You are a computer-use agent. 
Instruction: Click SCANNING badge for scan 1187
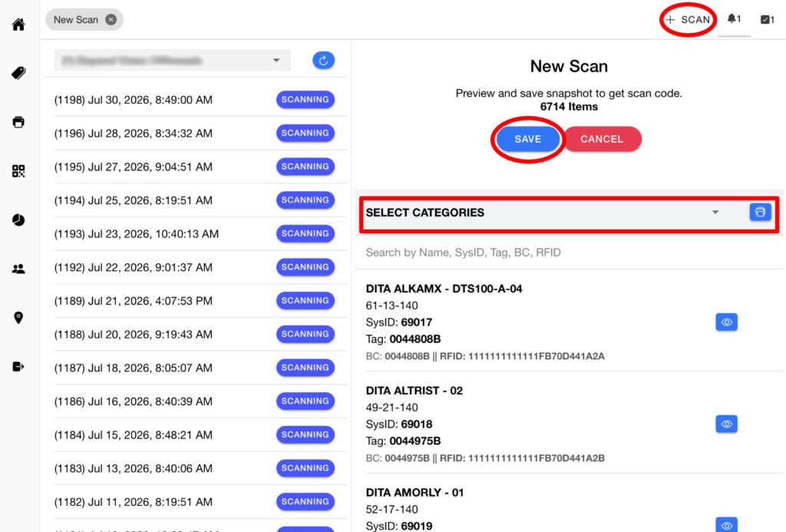coord(305,368)
